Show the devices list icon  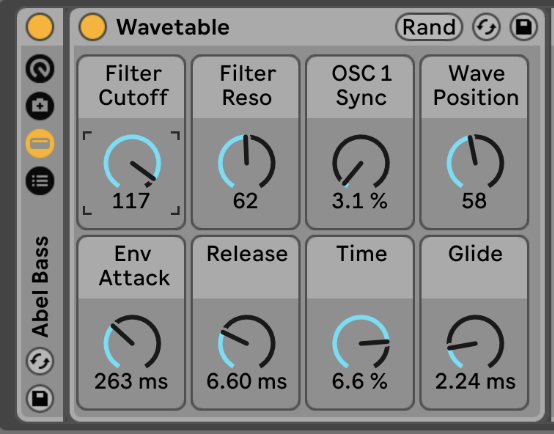tap(40, 181)
